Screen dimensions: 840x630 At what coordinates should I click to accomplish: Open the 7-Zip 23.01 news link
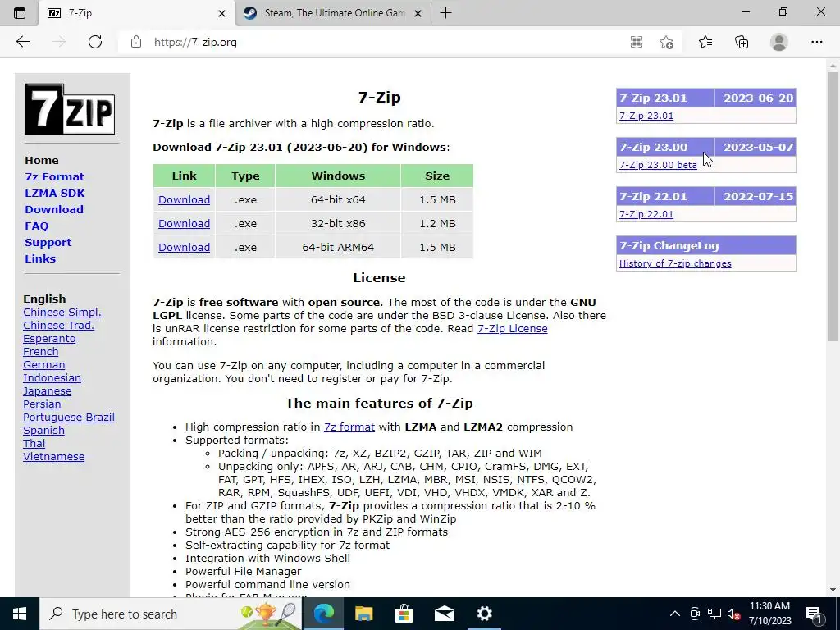click(x=646, y=116)
